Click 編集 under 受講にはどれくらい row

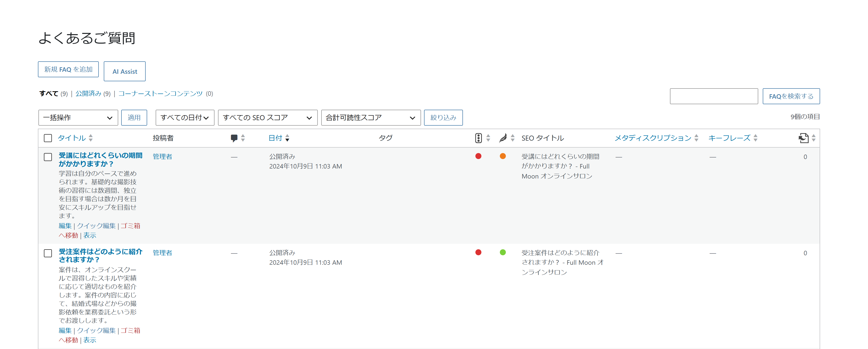pos(65,226)
